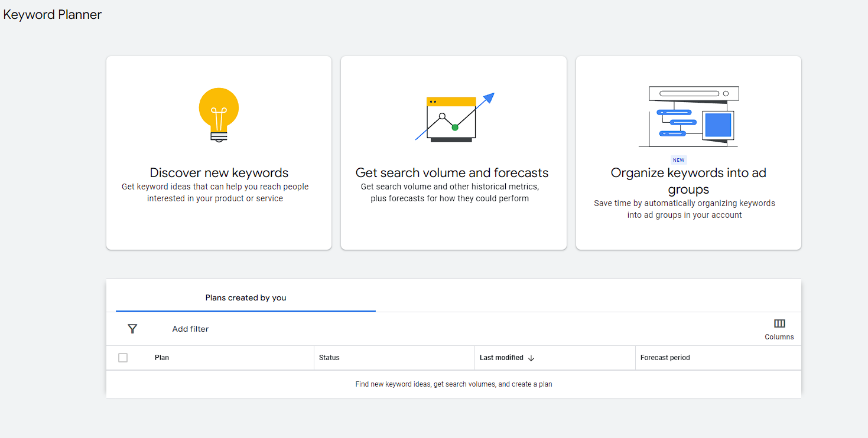Click the green data point on the graph
Viewport: 868px width, 438px height.
454,126
